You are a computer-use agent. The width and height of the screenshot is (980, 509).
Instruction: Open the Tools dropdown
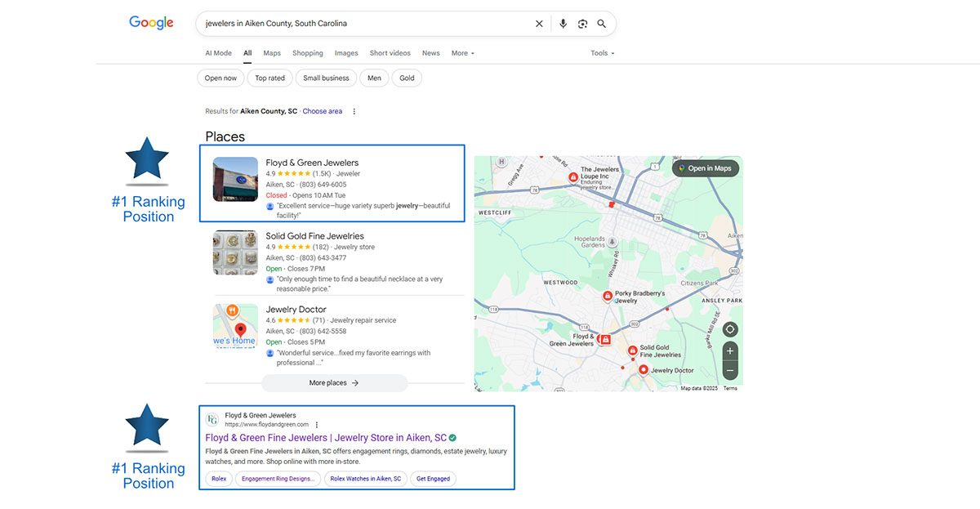point(602,53)
